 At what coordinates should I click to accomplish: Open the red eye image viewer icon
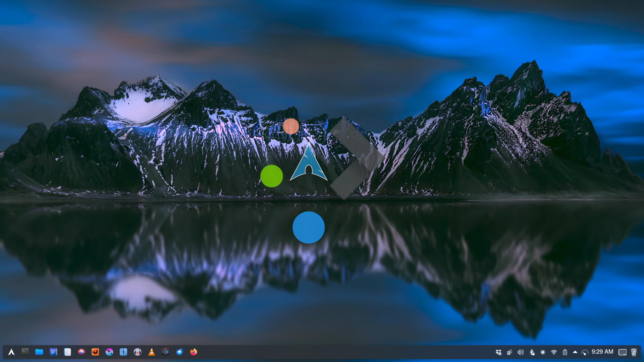tap(82, 352)
